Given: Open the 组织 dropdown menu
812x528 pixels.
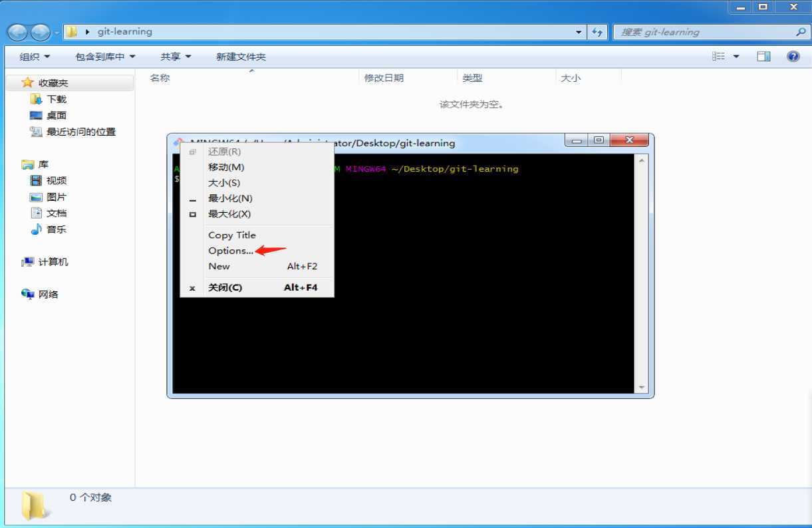Looking at the screenshot, I should click(35, 57).
